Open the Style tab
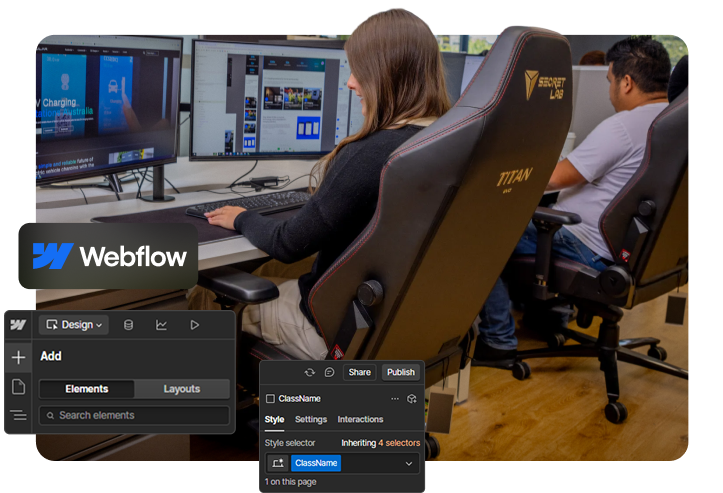This screenshot has height=493, width=723. click(x=274, y=419)
